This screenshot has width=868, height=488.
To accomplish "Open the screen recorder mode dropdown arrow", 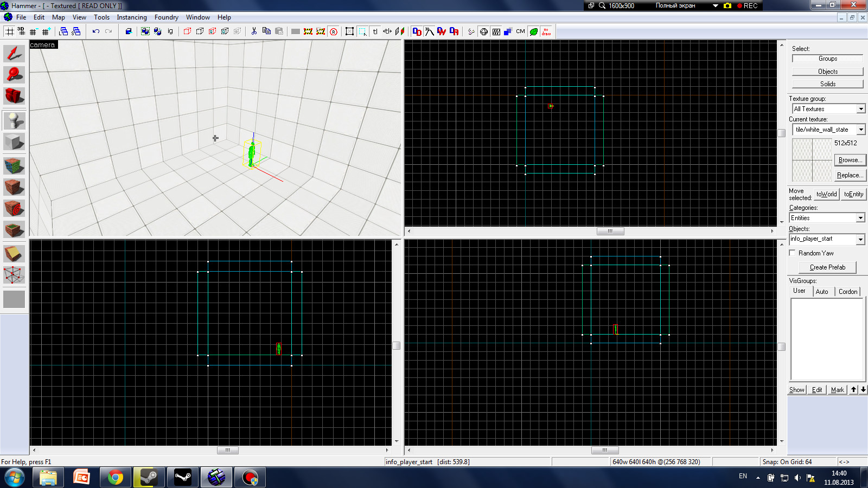I will [715, 6].
